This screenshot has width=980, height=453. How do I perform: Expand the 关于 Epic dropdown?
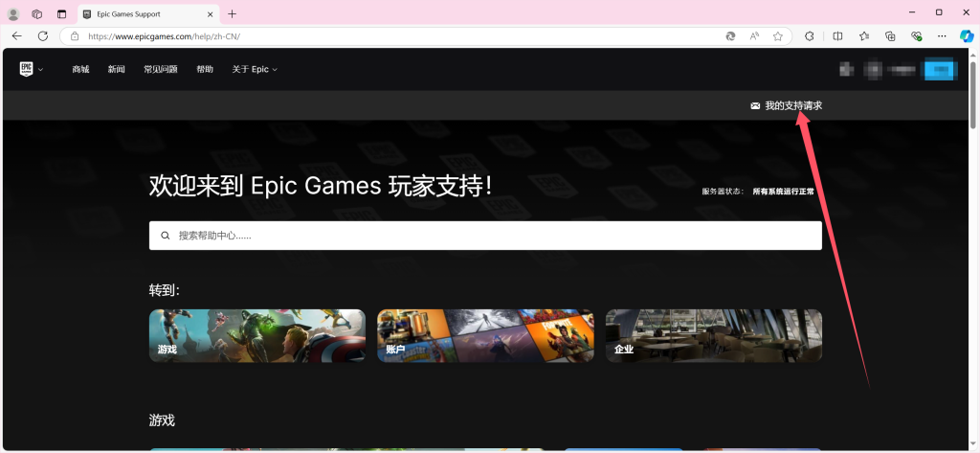click(255, 70)
